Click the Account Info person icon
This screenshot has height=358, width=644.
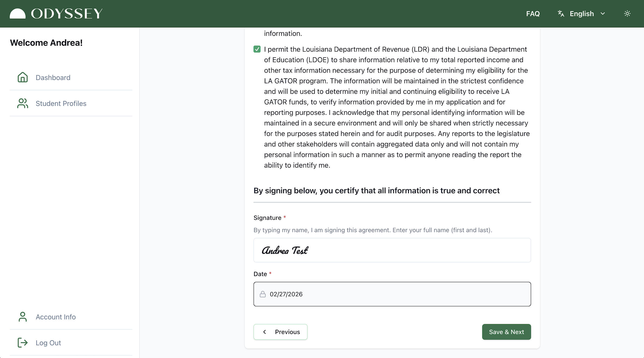[x=23, y=317]
